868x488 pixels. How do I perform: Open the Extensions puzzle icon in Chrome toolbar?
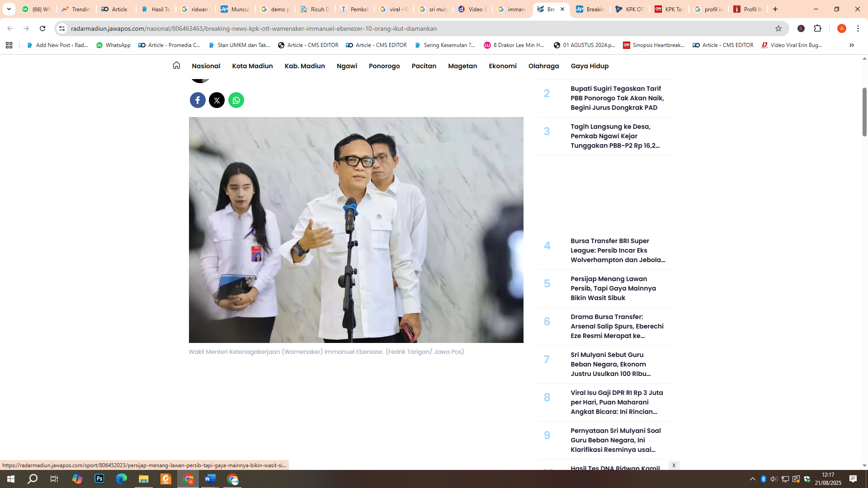(x=818, y=28)
